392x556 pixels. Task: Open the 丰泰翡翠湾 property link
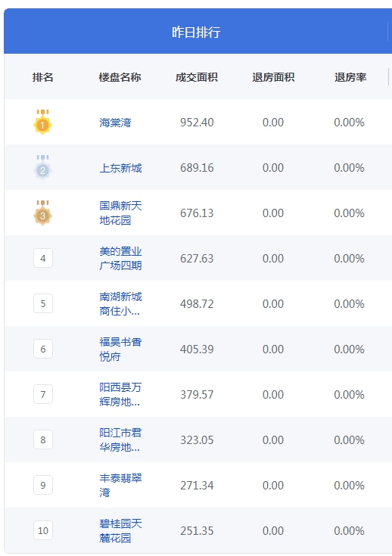(120, 485)
